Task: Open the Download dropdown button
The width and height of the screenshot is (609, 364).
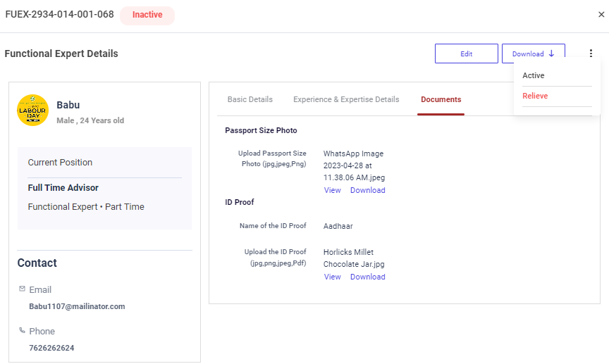Action: tap(533, 54)
